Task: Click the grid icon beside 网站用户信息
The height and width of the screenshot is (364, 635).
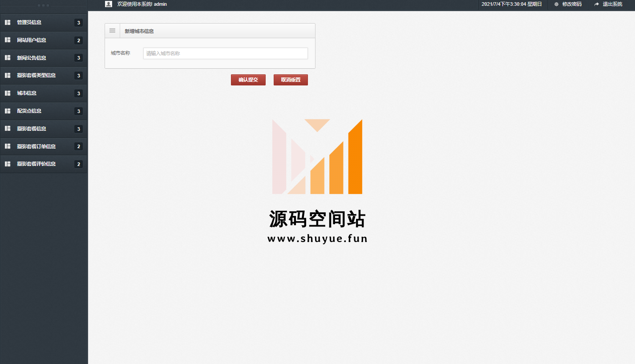Action: pyautogui.click(x=8, y=40)
